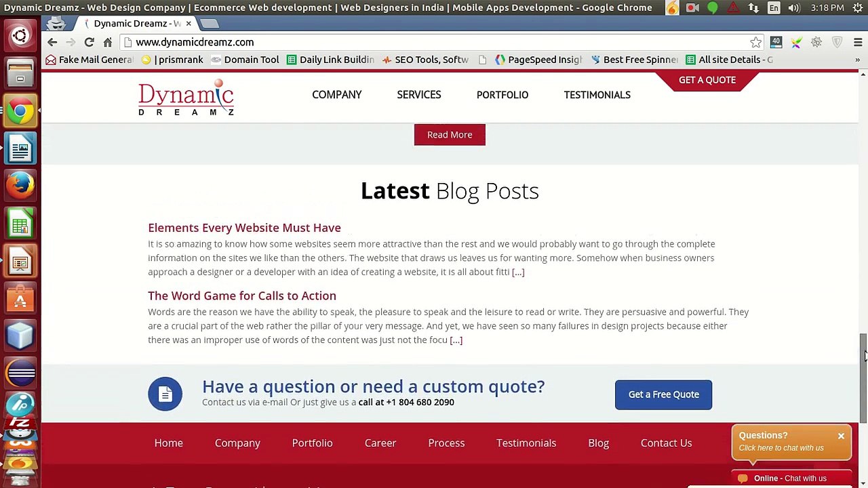Open the gear-shaped SEO extension icon

816,42
